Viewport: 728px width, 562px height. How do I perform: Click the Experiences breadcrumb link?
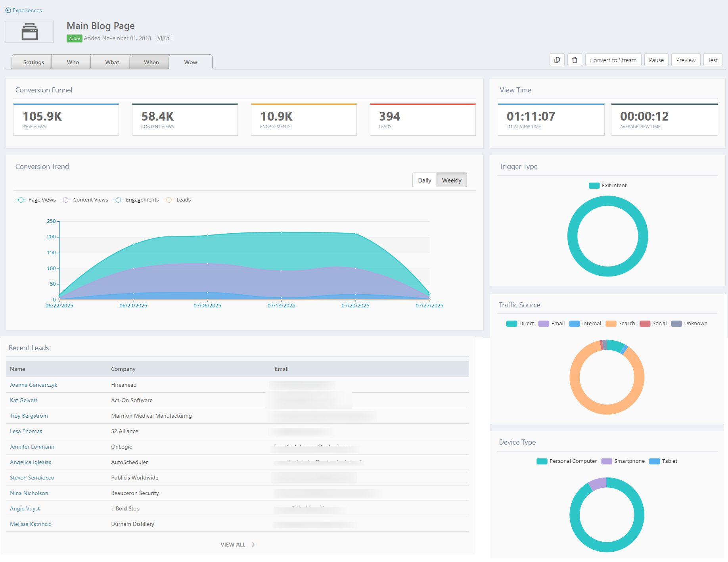pyautogui.click(x=27, y=10)
